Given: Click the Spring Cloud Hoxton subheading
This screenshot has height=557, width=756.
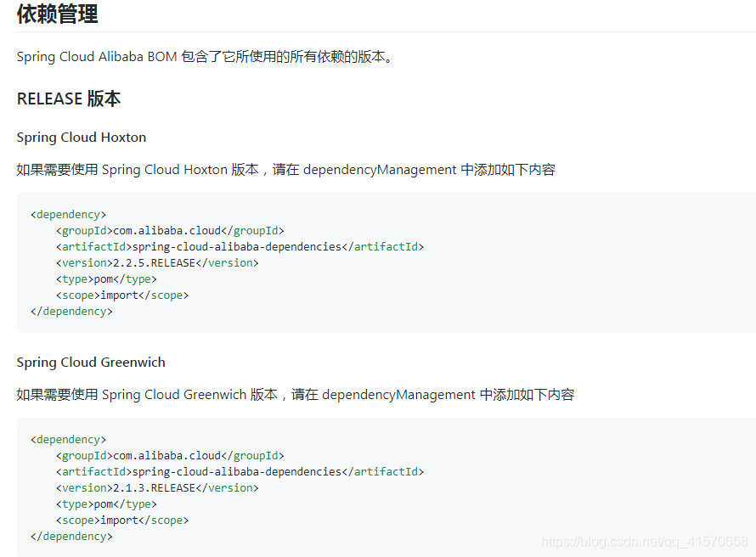Looking at the screenshot, I should [x=81, y=137].
